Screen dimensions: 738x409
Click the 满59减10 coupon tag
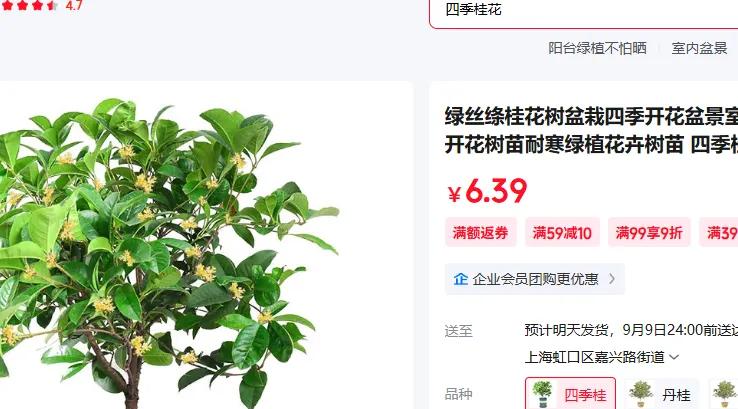pyautogui.click(x=562, y=233)
